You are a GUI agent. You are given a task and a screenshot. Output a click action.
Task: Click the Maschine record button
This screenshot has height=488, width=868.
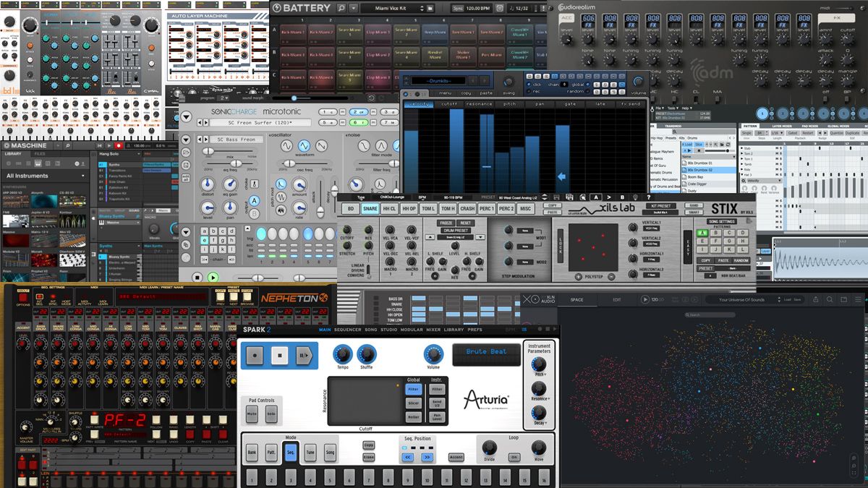pyautogui.click(x=118, y=146)
